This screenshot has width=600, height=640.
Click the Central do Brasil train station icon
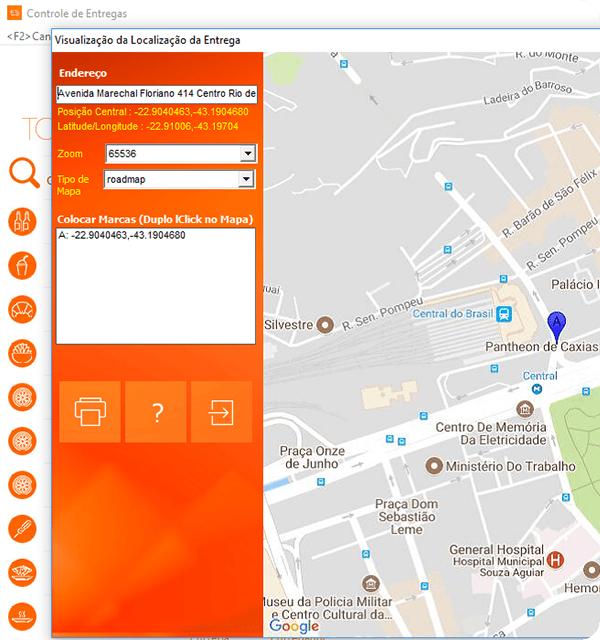coord(504,314)
